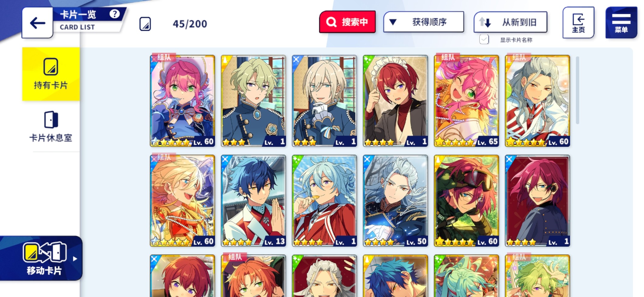644x297 pixels.
Task: Open the goggles camouflage Lv. 60 card
Action: 467,201
